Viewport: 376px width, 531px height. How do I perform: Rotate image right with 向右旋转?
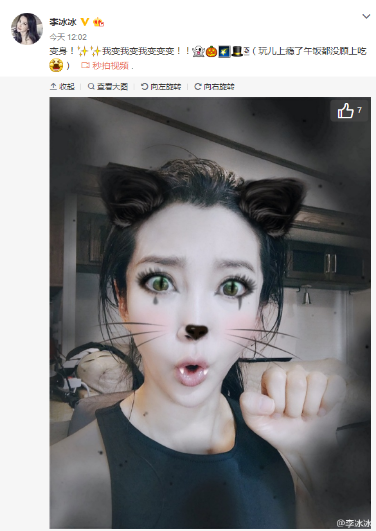tap(214, 87)
